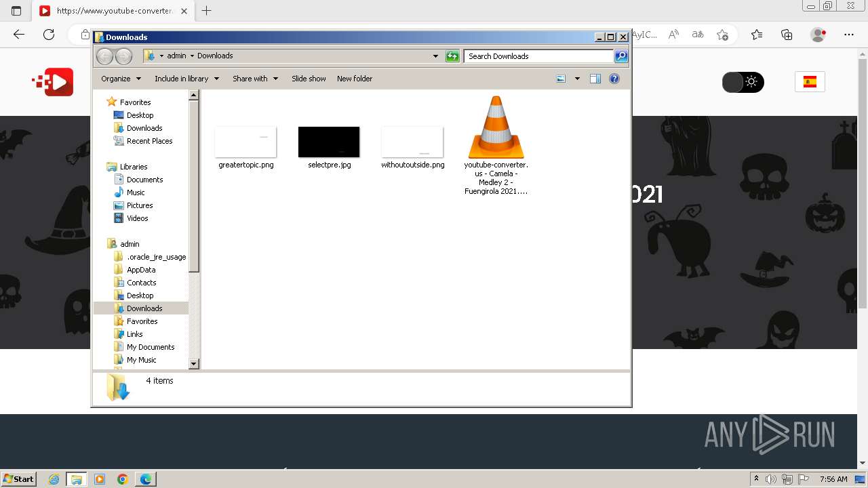The width and height of the screenshot is (868, 488).
Task: Click the volume icon in system tray
Action: (771, 479)
